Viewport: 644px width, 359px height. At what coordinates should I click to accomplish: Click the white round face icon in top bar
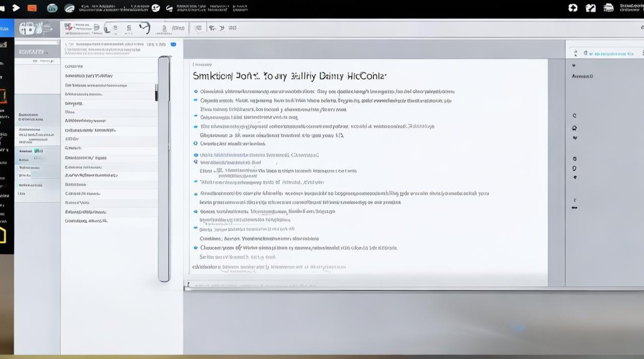coord(156,8)
